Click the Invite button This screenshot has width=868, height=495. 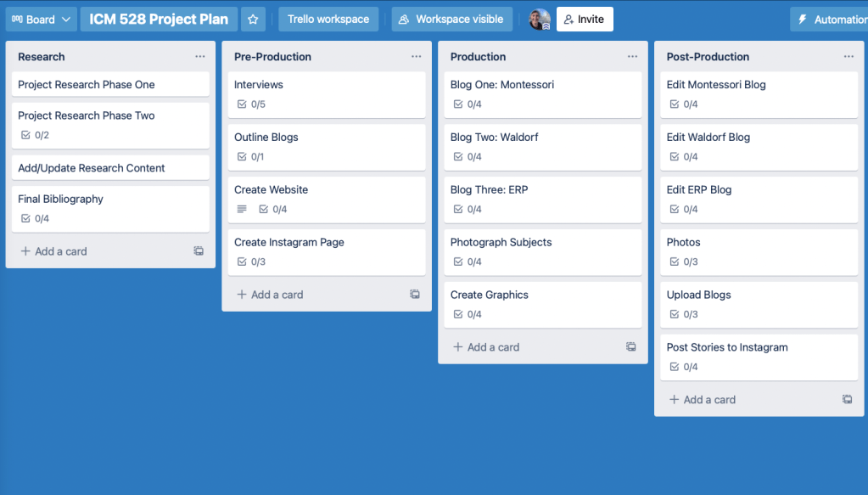[585, 20]
